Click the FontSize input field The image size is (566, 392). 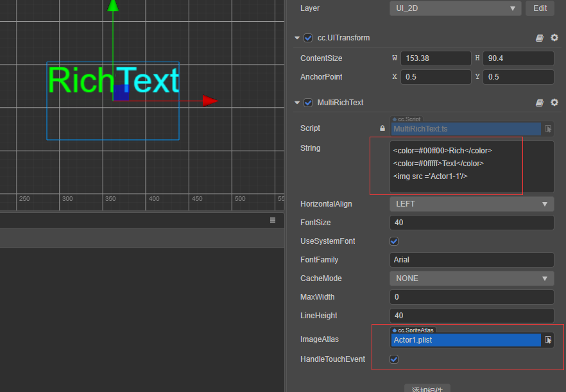[x=472, y=223]
